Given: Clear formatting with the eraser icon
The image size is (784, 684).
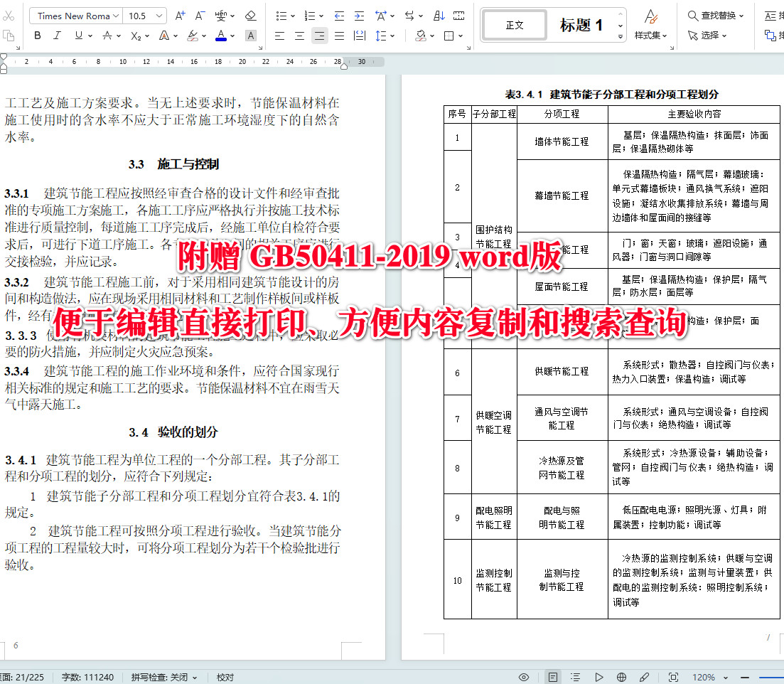Looking at the screenshot, I should [x=250, y=14].
